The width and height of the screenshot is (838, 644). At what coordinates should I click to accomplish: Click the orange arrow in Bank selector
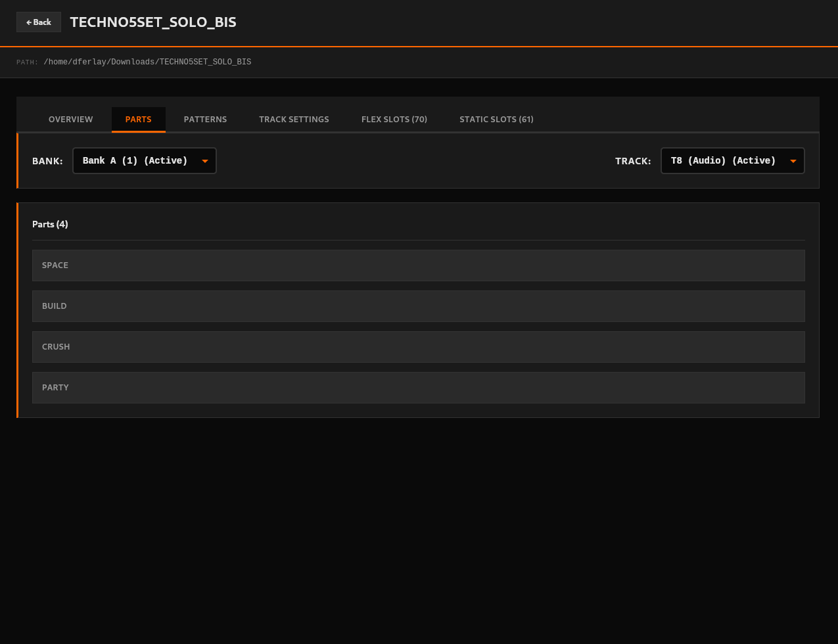205,162
